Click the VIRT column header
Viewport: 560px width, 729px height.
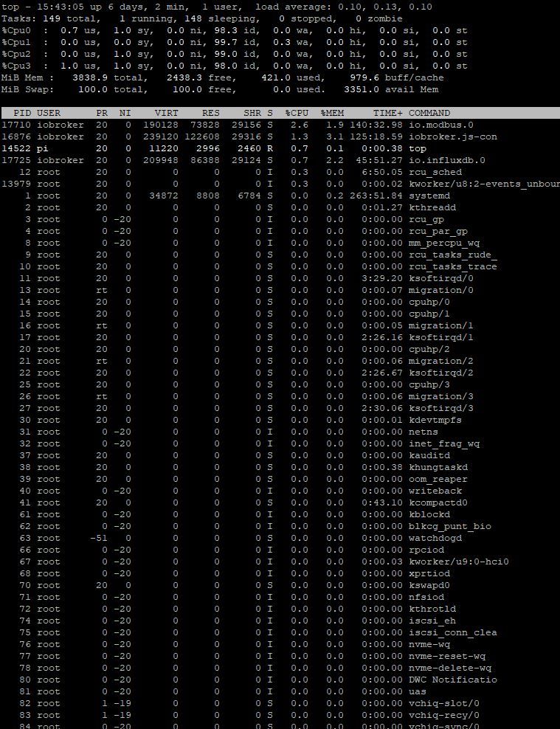[166, 113]
